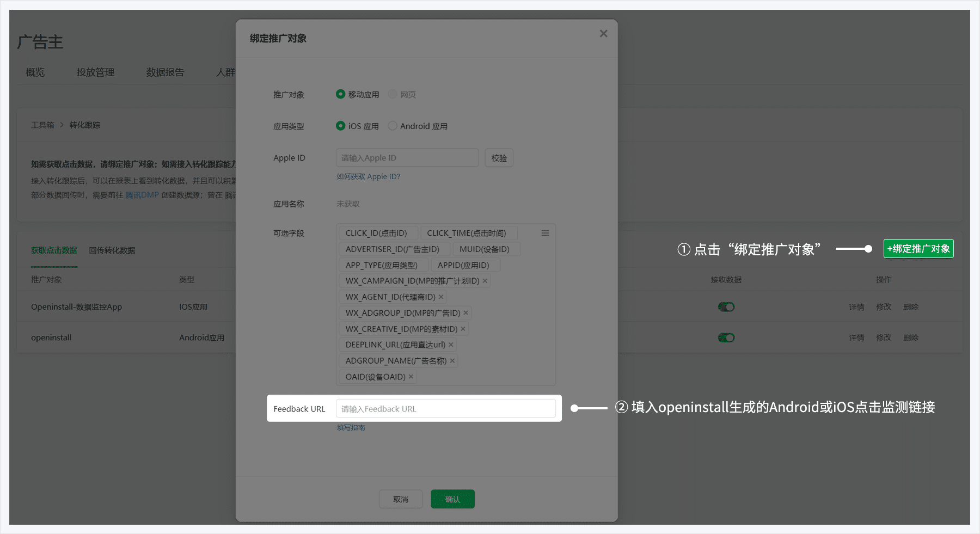The image size is (980, 534).
Task: Click the APPID(应用ID) field tag
Action: [465, 265]
